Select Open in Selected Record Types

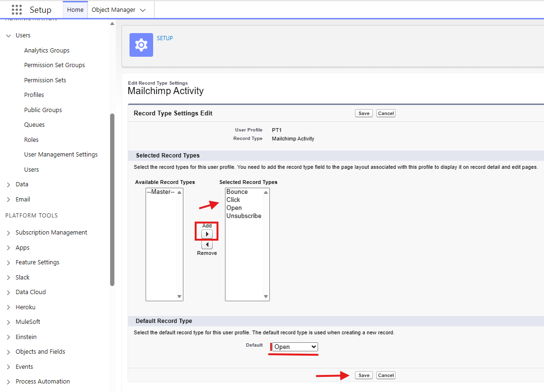pos(234,208)
